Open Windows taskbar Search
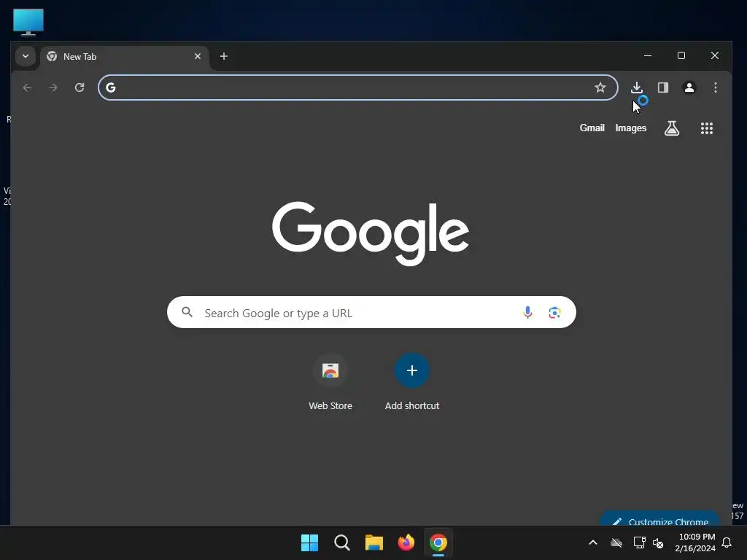747x560 pixels. [341, 542]
